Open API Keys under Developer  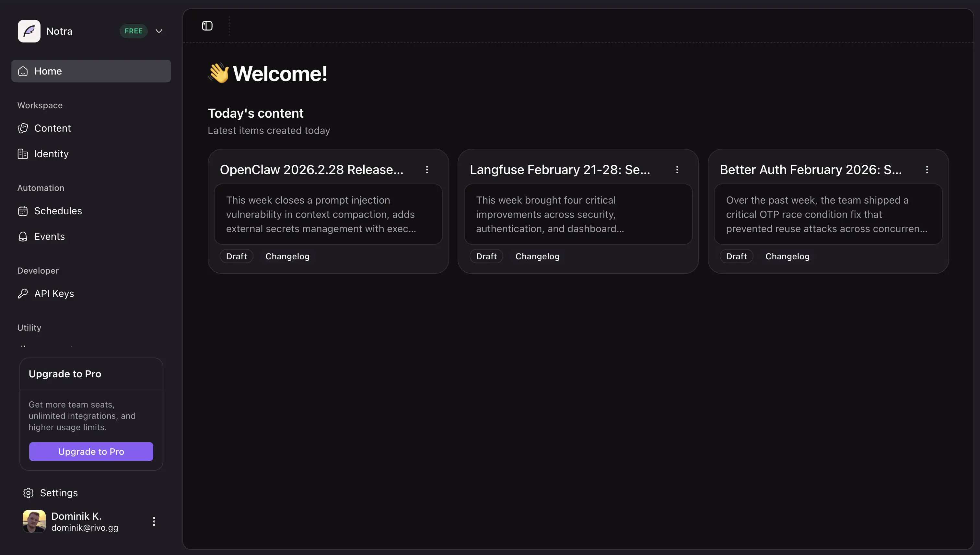coord(54,293)
